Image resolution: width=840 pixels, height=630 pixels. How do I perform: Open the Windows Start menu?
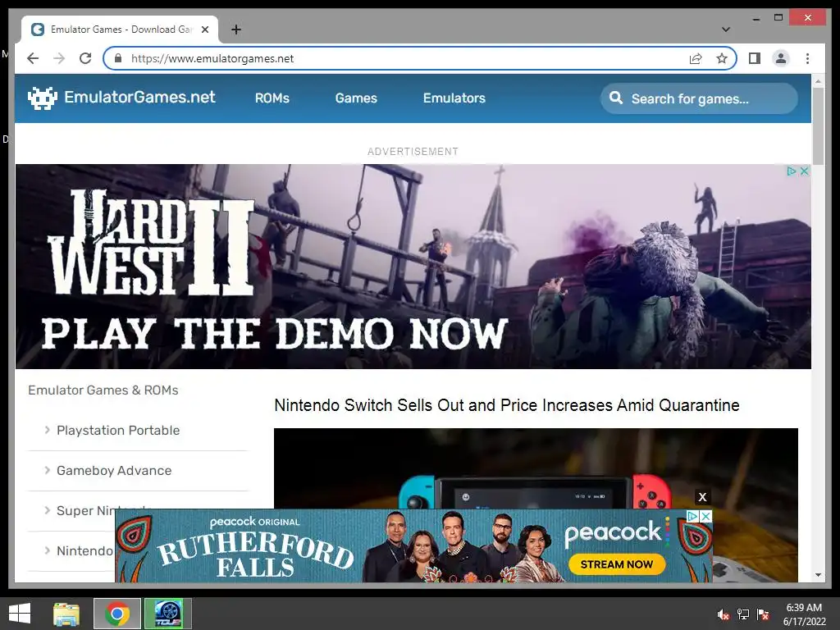pos(20,614)
